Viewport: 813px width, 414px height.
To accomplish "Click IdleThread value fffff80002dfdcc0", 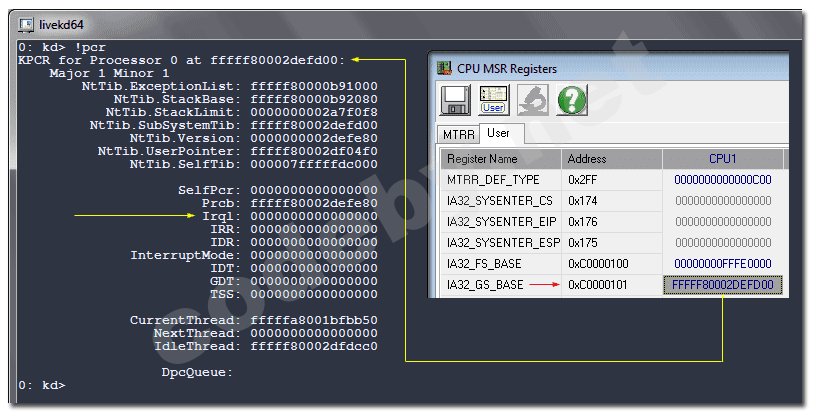I will [314, 346].
